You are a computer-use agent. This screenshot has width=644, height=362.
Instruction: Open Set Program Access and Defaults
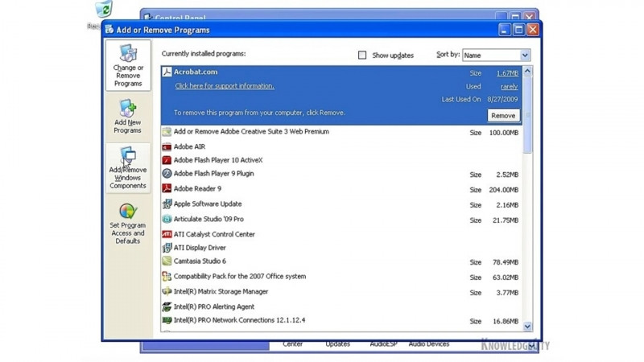pos(128,224)
